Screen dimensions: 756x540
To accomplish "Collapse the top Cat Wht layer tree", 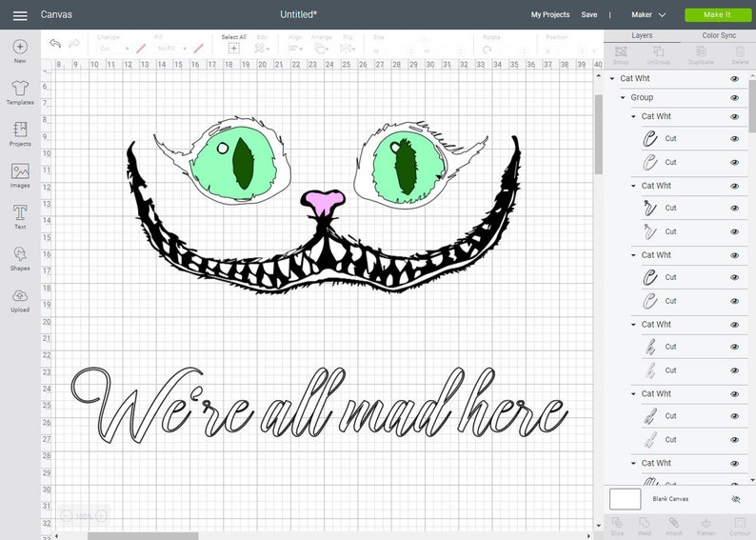I will pos(612,79).
